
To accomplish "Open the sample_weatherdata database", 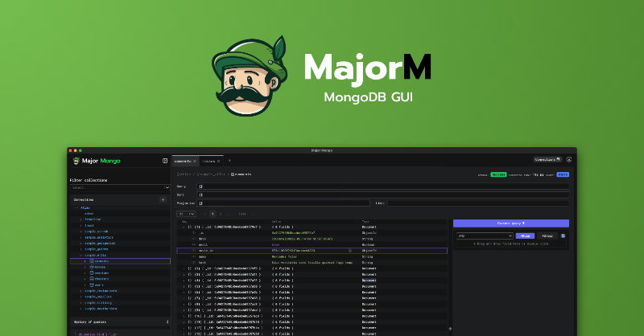I will point(101,309).
